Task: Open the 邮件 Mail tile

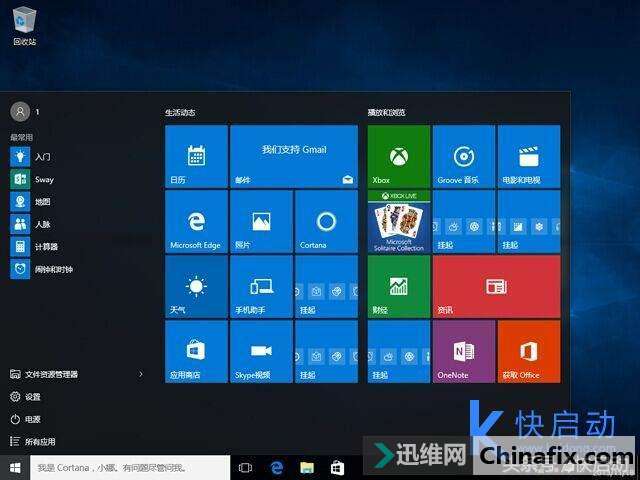Action: click(294, 156)
